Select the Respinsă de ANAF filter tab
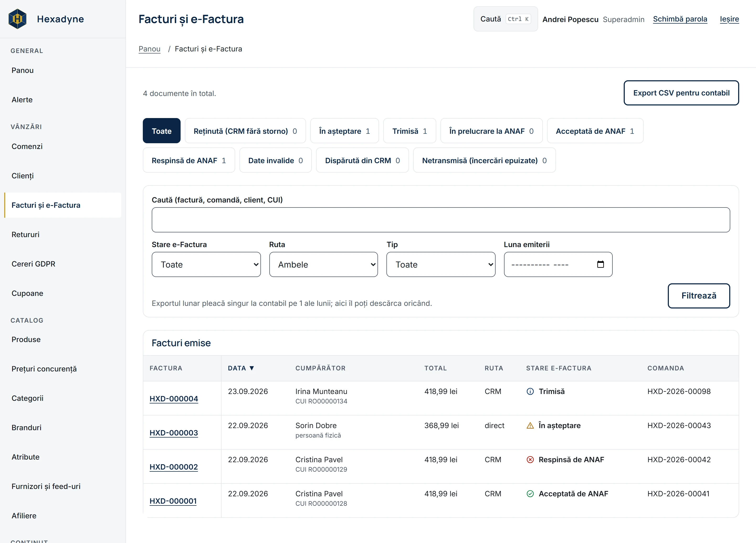 (x=189, y=160)
